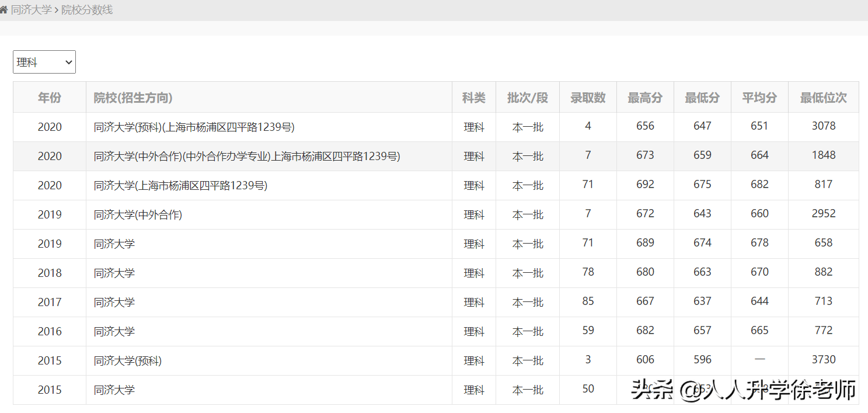The width and height of the screenshot is (868, 413).
Task: Open the 2018 同济大学 record
Action: click(114, 272)
